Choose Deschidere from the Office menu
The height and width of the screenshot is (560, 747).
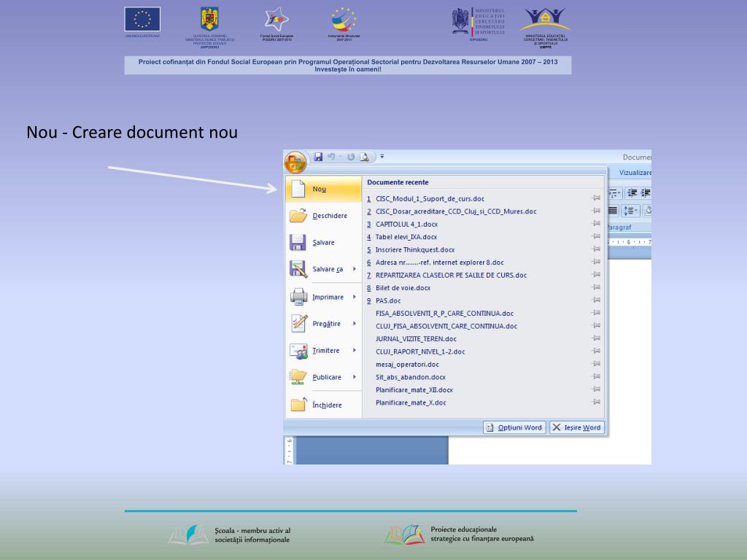(x=324, y=216)
